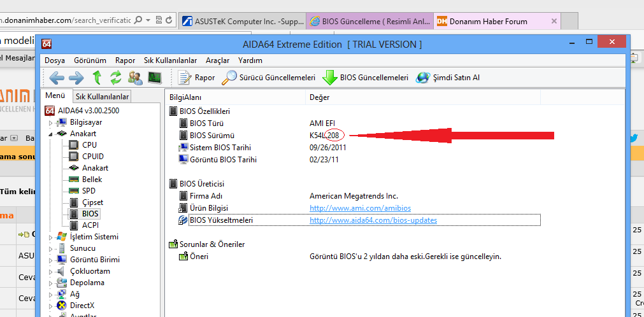Click the Sunucu server icon
Image resolution: width=644 pixels, height=317 pixels.
click(62, 248)
